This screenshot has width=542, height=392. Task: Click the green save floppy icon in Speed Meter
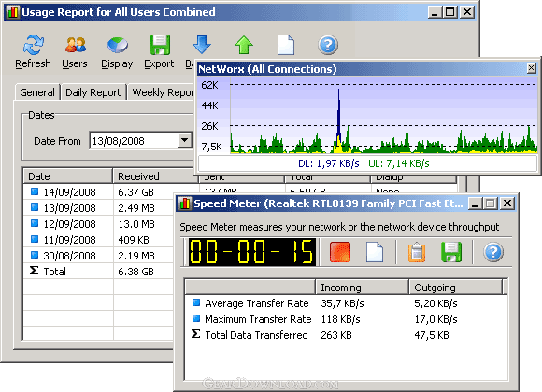(x=451, y=252)
